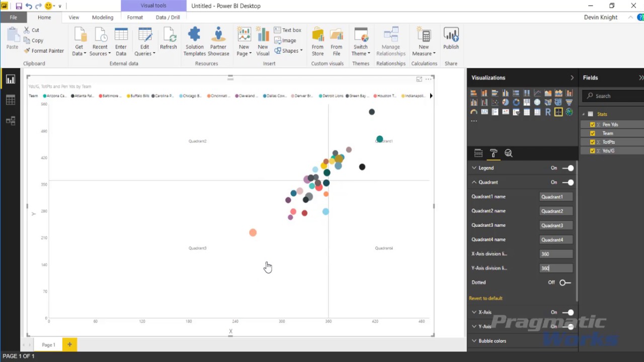Click the Save icon in title bar
This screenshot has width=644, height=362.
click(x=19, y=6)
